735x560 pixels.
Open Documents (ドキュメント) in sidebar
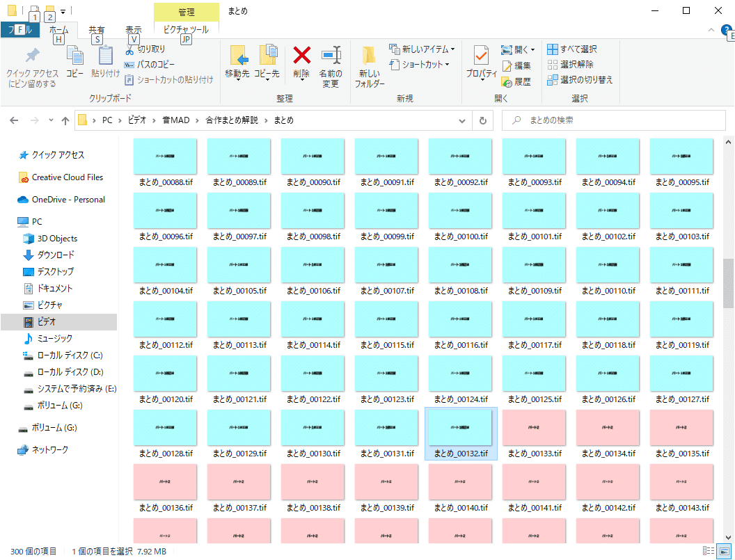tap(48, 289)
